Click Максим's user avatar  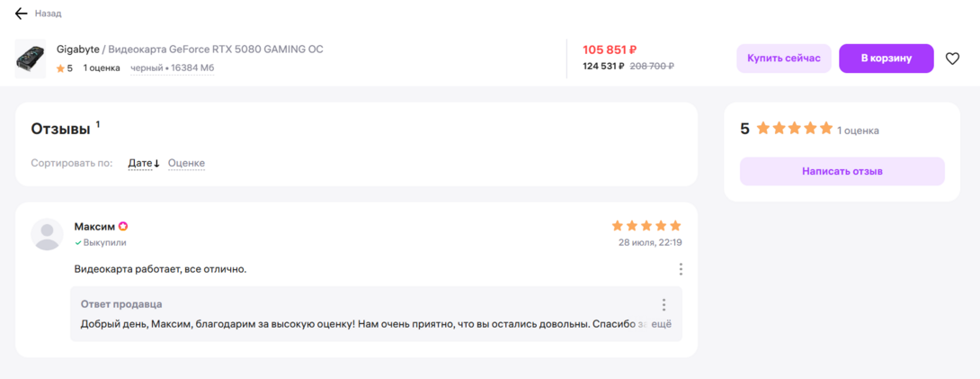click(47, 234)
